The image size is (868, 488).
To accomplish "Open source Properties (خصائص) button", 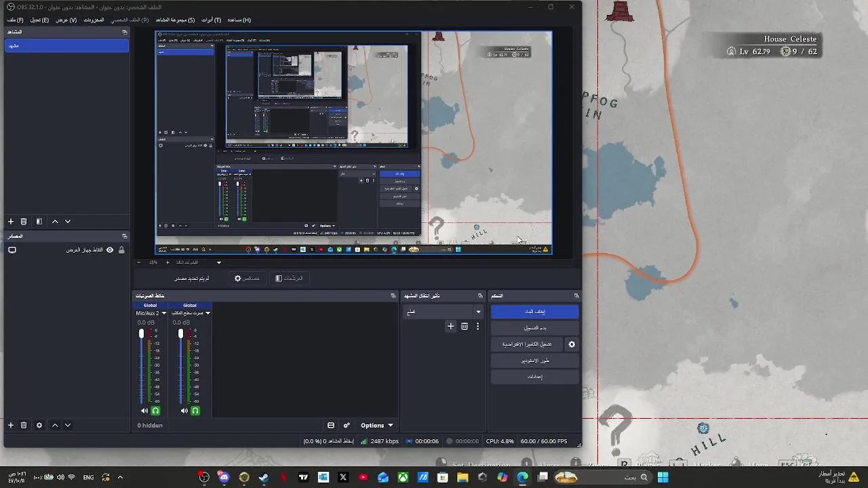I will coord(247,279).
